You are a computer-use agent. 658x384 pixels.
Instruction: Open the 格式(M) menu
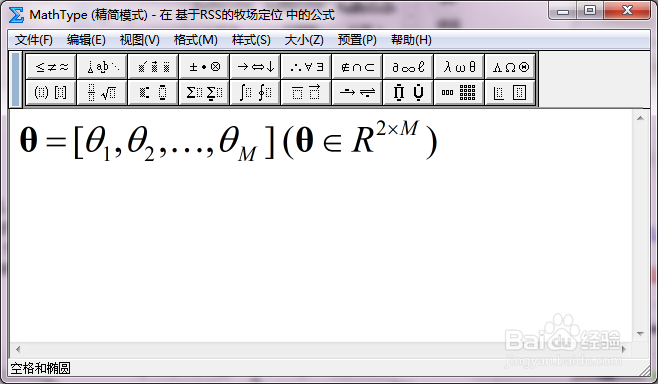(196, 40)
